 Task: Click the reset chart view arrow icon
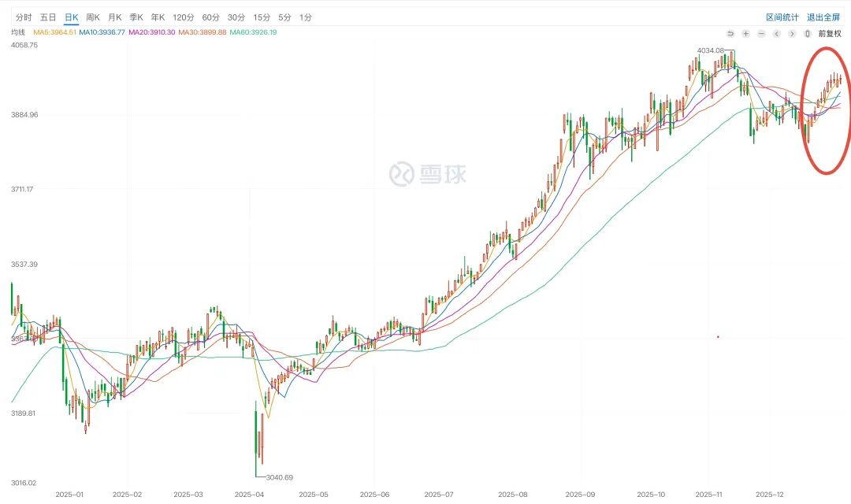730,33
